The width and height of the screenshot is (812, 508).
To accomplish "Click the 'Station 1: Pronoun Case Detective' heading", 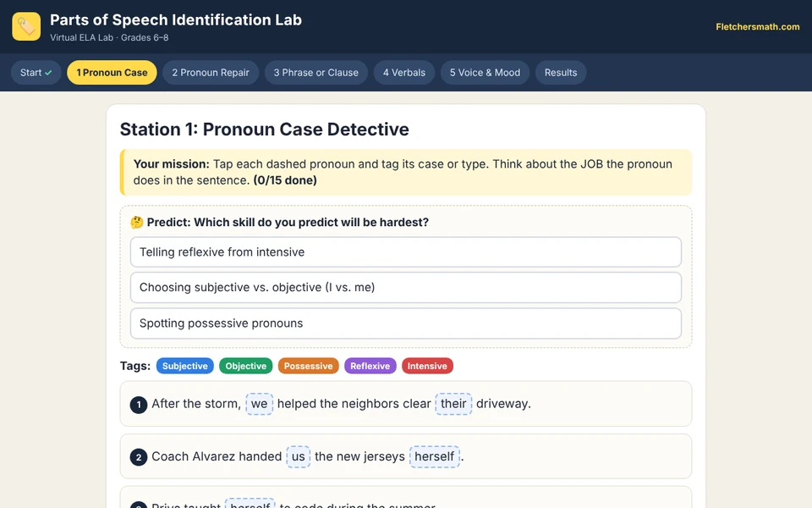I will pos(264,129).
